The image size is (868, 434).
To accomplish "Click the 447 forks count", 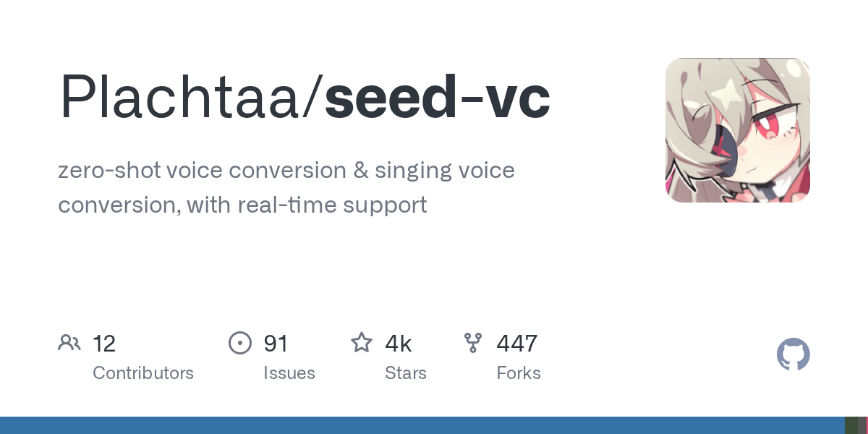I will pyautogui.click(x=516, y=344).
